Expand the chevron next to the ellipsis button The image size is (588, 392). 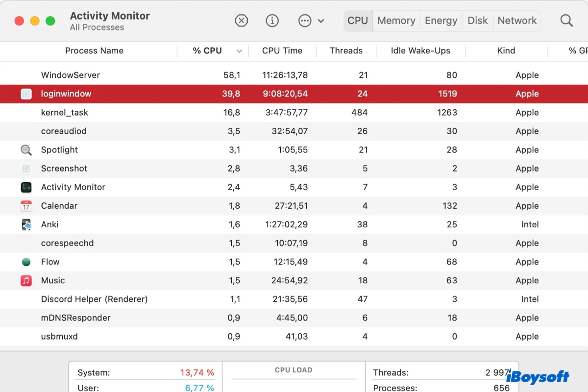[322, 21]
